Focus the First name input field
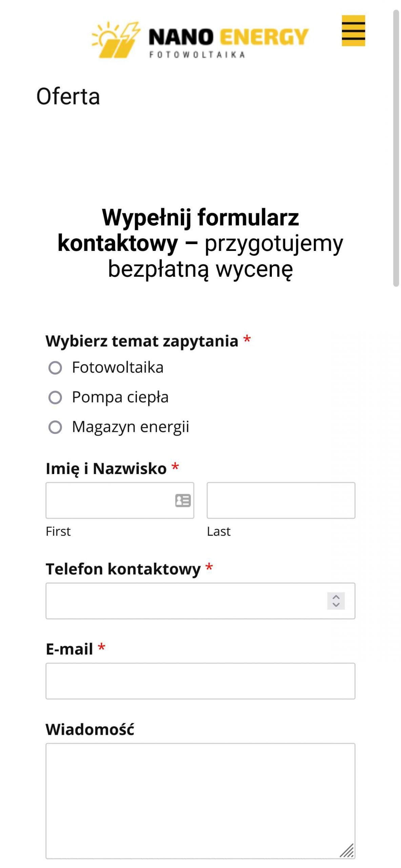The height and width of the screenshot is (868, 401). click(x=108, y=500)
